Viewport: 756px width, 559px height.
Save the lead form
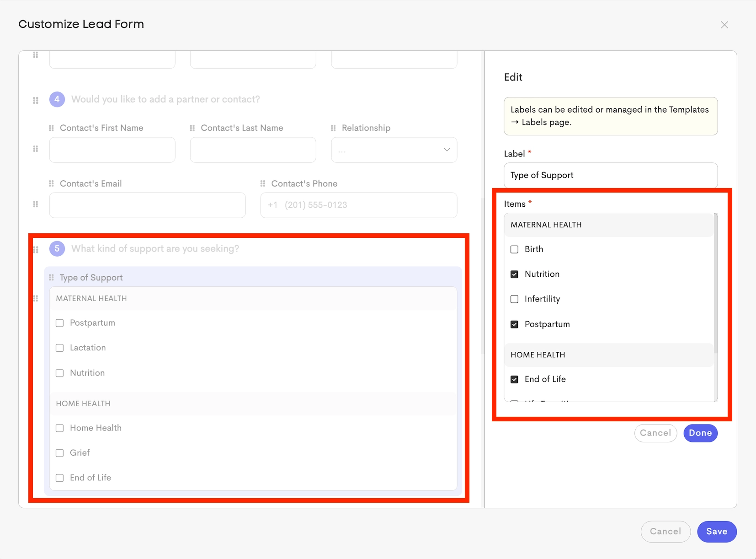click(716, 532)
